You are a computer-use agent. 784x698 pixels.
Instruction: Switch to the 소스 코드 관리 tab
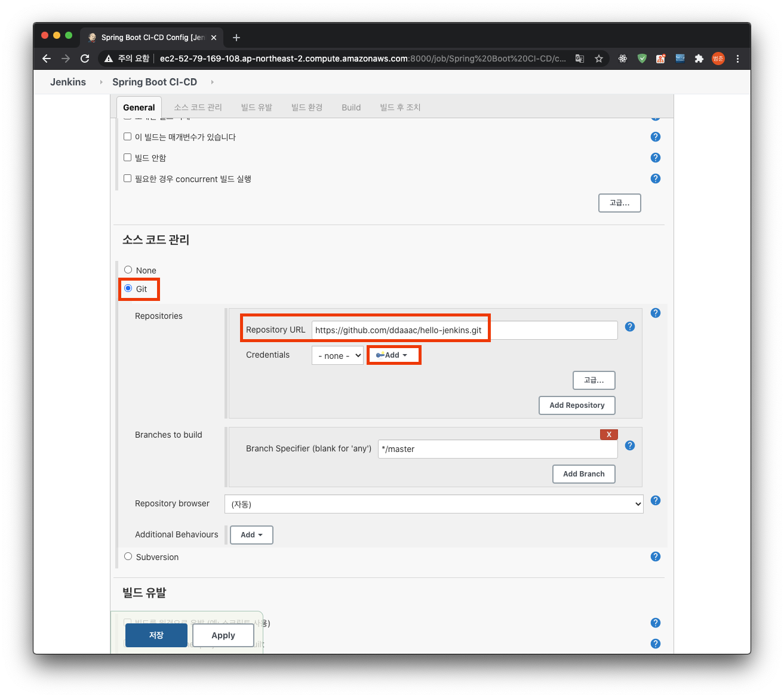(198, 107)
